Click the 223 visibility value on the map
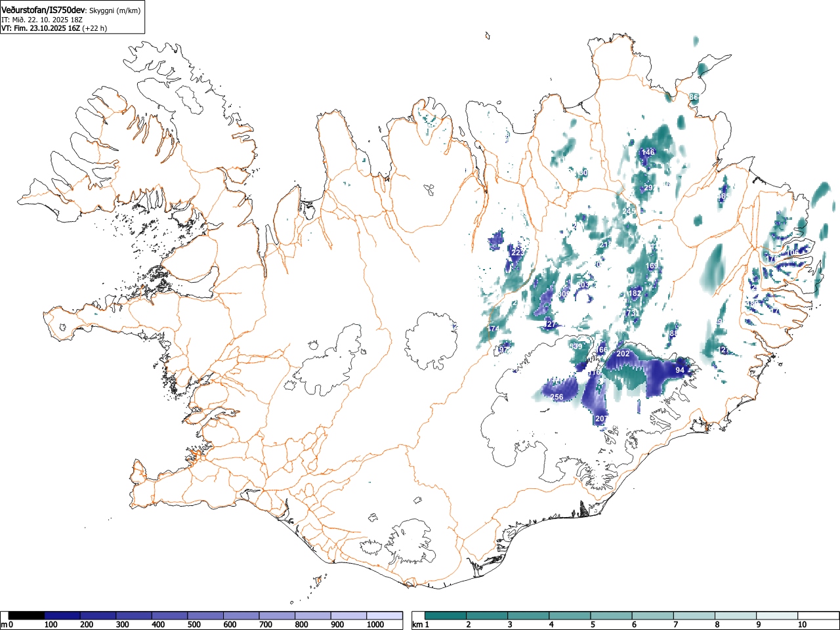The image size is (840, 630). (x=518, y=253)
